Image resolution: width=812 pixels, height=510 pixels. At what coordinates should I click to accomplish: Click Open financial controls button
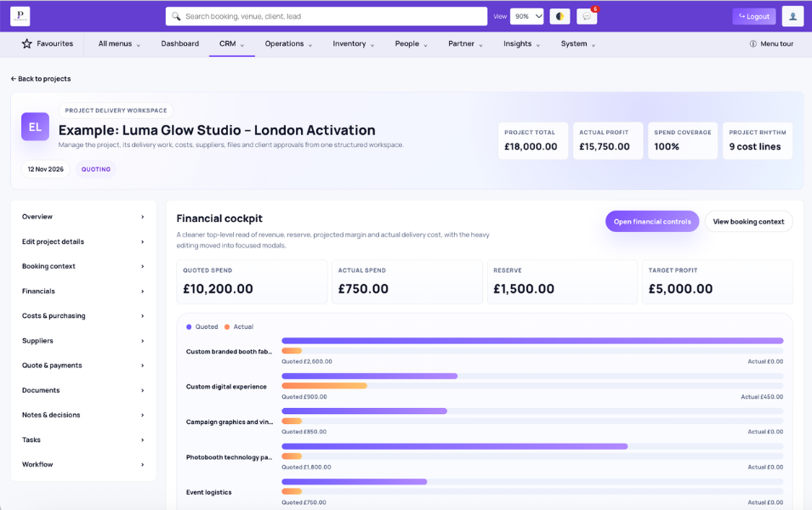click(x=652, y=222)
